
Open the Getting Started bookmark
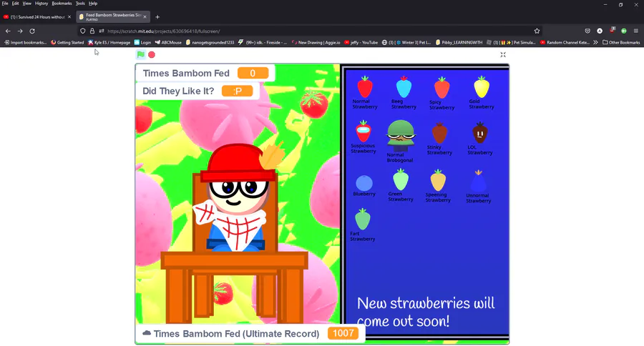click(x=67, y=42)
